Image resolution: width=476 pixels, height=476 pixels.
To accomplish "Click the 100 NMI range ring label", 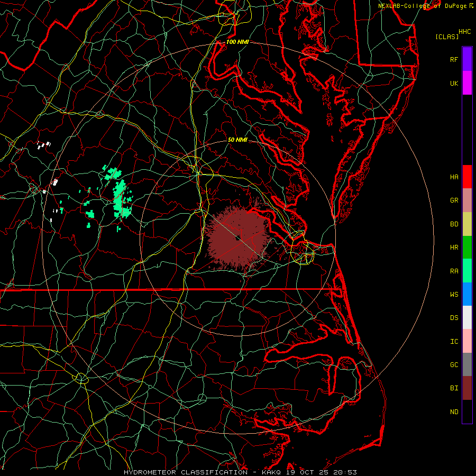I will 237,42.
